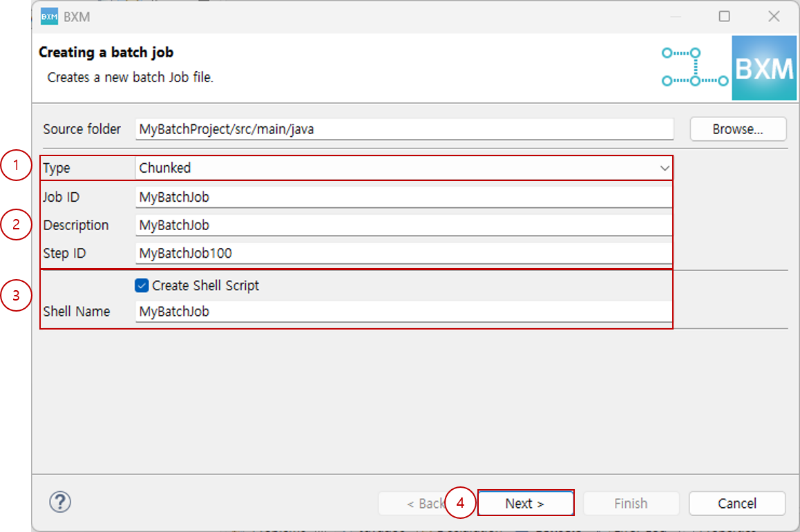
Task: Click the numbered circle marker 1
Action: click(16, 167)
